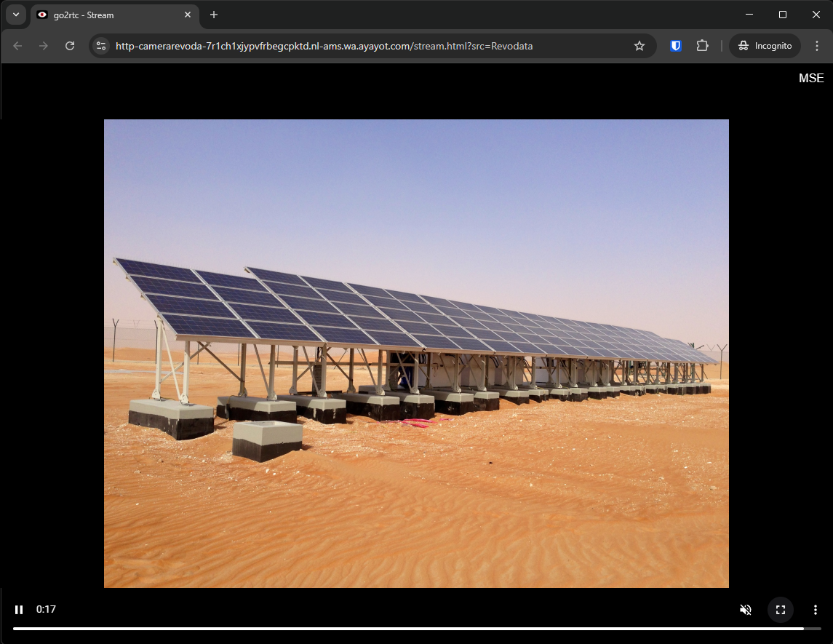Screen dimensions: 833x644
Task: Bookmark this page with star icon
Action: (639, 46)
